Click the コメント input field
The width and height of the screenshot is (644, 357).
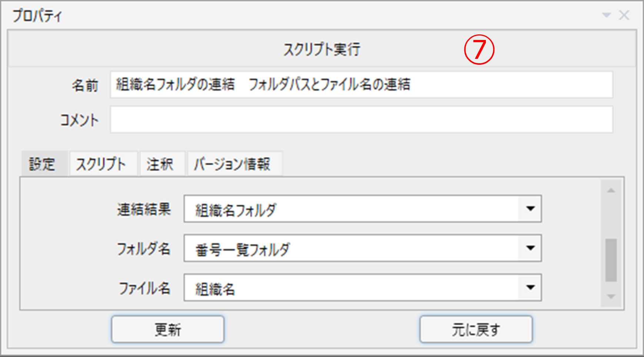pyautogui.click(x=361, y=119)
